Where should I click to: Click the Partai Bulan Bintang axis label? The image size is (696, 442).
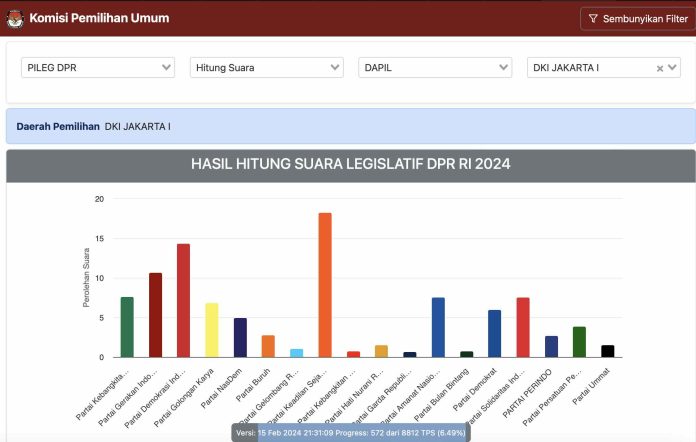point(441,395)
